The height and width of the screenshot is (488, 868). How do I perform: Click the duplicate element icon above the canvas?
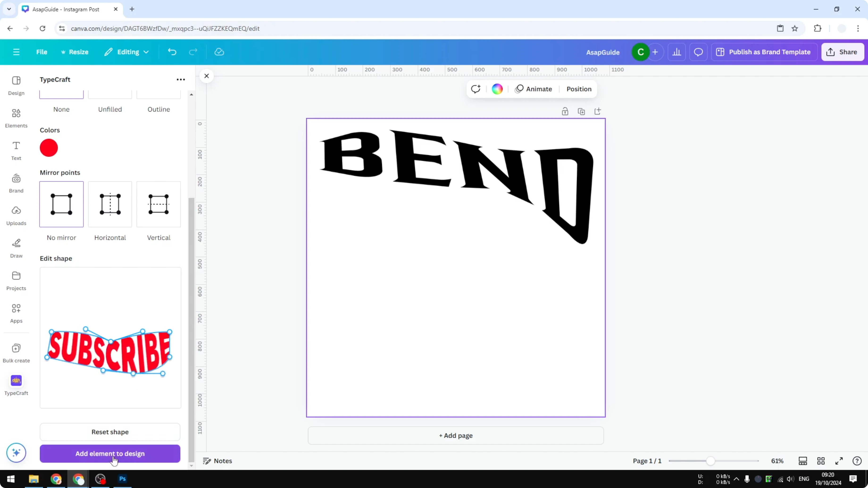point(581,111)
